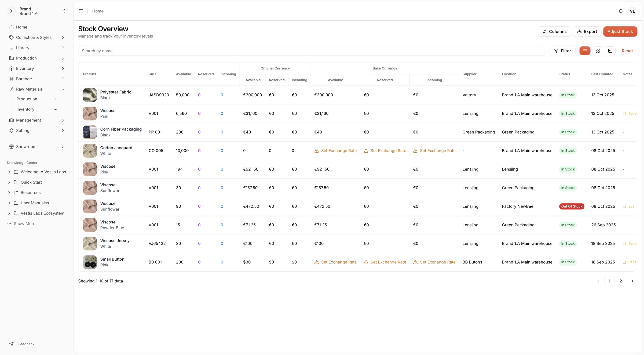Open Vestis Labs Ecosystem folder
Viewport: 644px width, 355px height.
click(x=42, y=213)
